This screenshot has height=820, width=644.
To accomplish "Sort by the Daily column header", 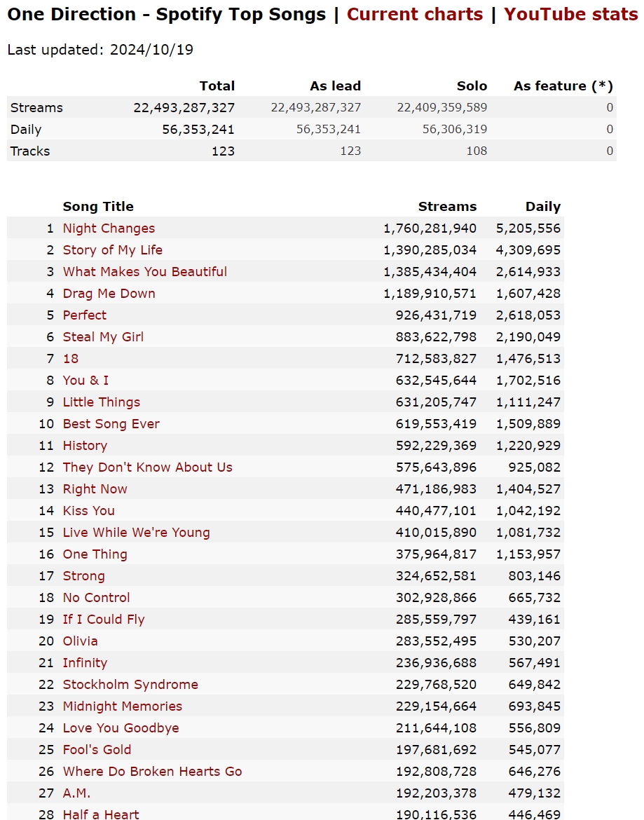I will 542,207.
